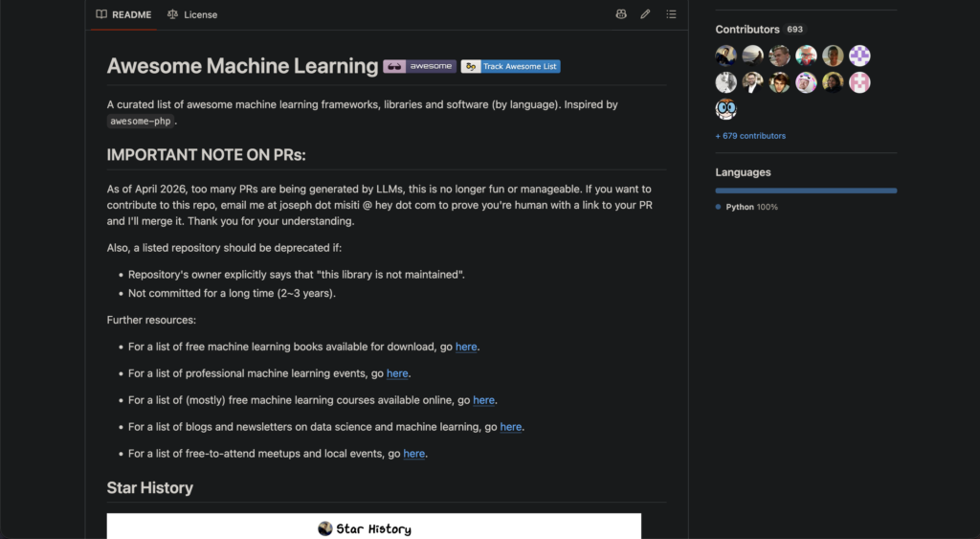This screenshot has width=980, height=539.
Task: Click the 'Languages' sidebar heading
Action: 743,172
